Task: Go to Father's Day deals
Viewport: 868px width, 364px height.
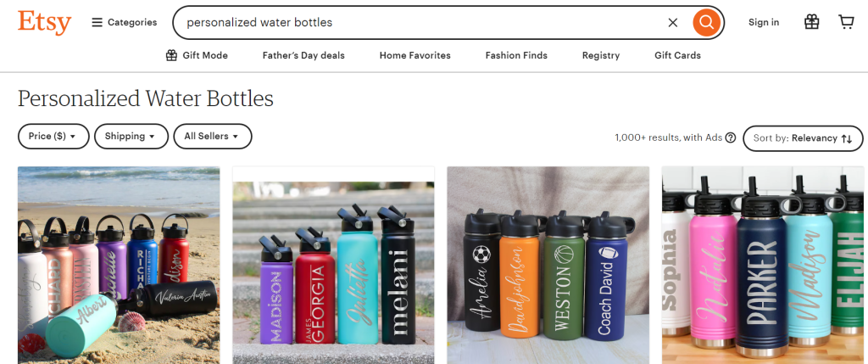Action: 303,55
